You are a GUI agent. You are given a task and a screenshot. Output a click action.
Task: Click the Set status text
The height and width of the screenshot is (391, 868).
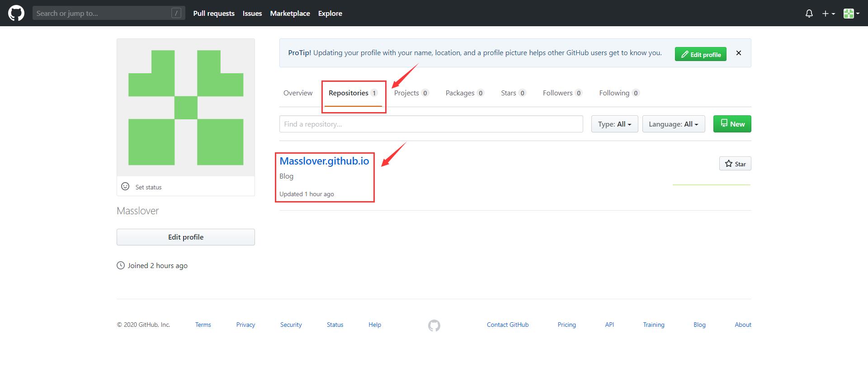(x=148, y=187)
